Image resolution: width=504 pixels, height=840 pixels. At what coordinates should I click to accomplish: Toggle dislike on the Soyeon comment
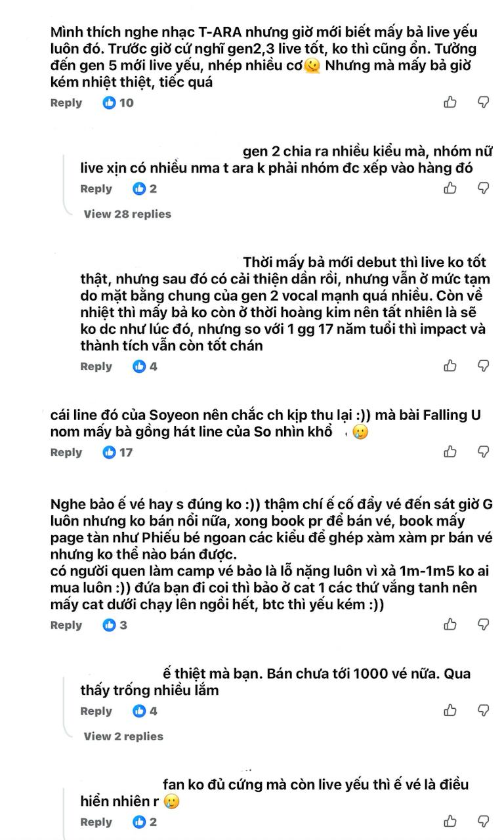(x=483, y=451)
